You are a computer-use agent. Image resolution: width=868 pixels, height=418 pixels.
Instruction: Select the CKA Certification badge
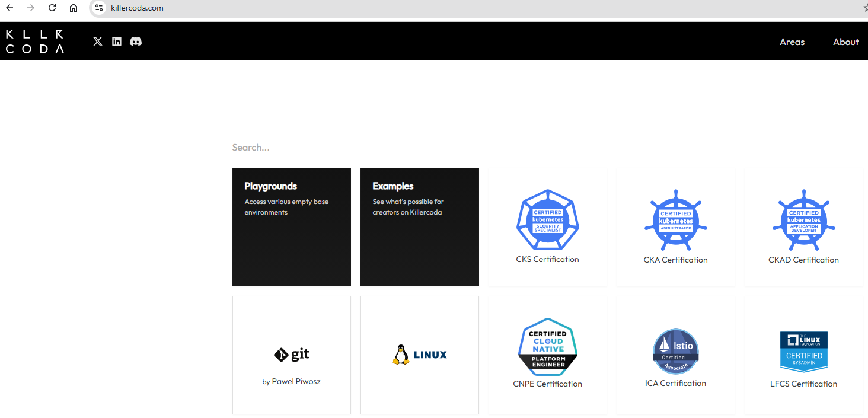pyautogui.click(x=675, y=221)
